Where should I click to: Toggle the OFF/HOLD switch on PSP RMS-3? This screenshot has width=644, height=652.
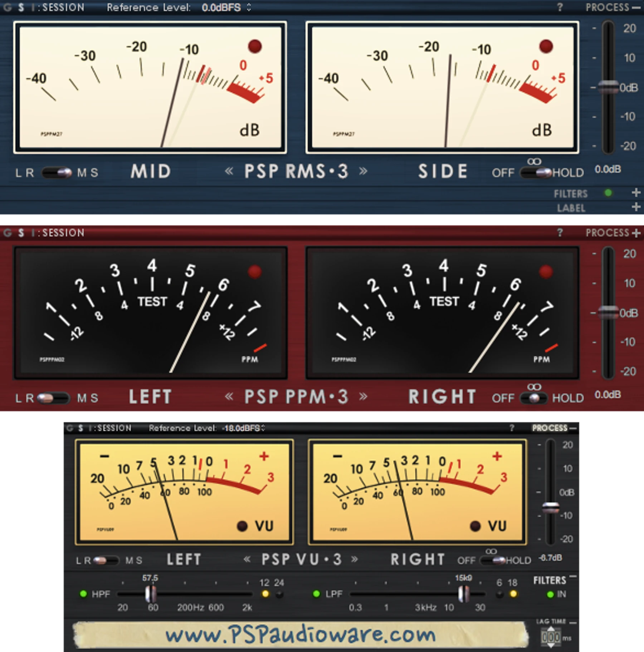click(536, 173)
